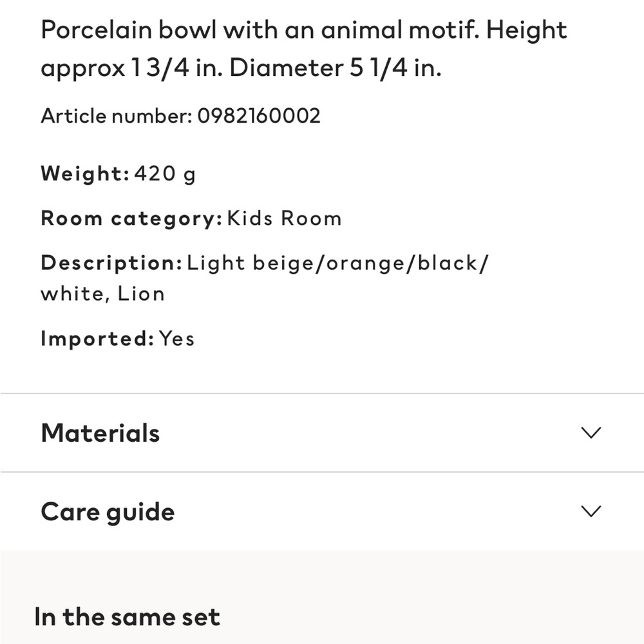Click the Imported label
Image resolution: width=644 pixels, height=644 pixels.
point(98,339)
